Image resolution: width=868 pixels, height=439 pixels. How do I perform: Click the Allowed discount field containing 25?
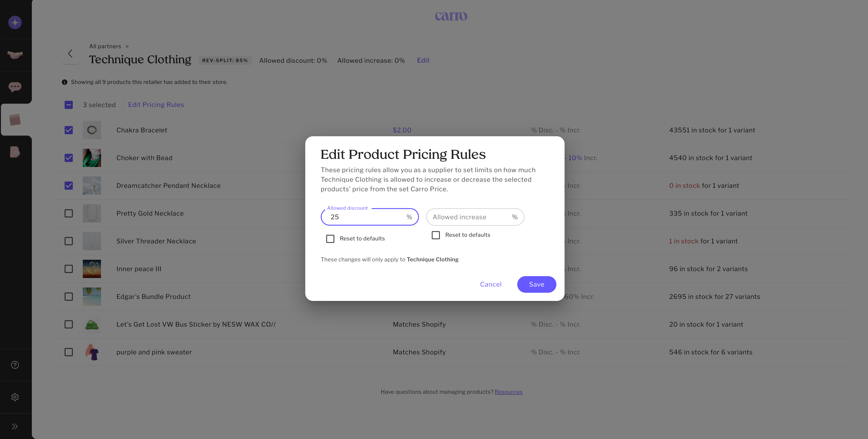366,217
